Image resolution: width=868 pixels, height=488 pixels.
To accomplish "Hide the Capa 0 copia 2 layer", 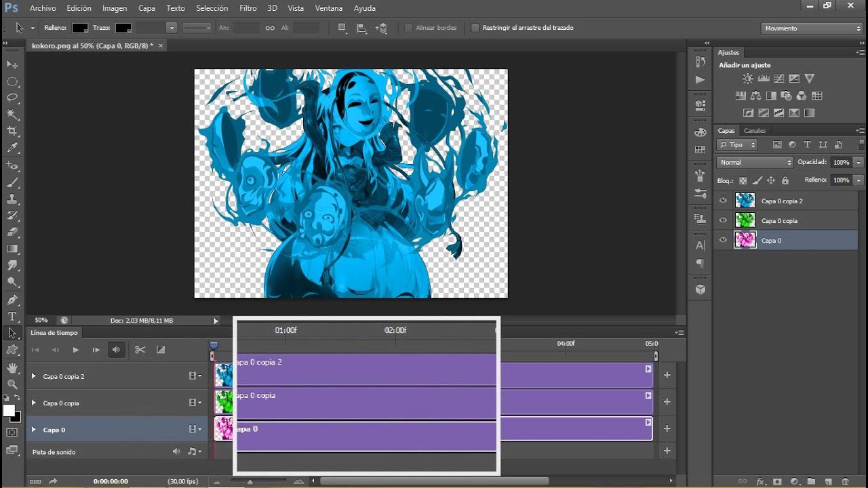I will (723, 201).
